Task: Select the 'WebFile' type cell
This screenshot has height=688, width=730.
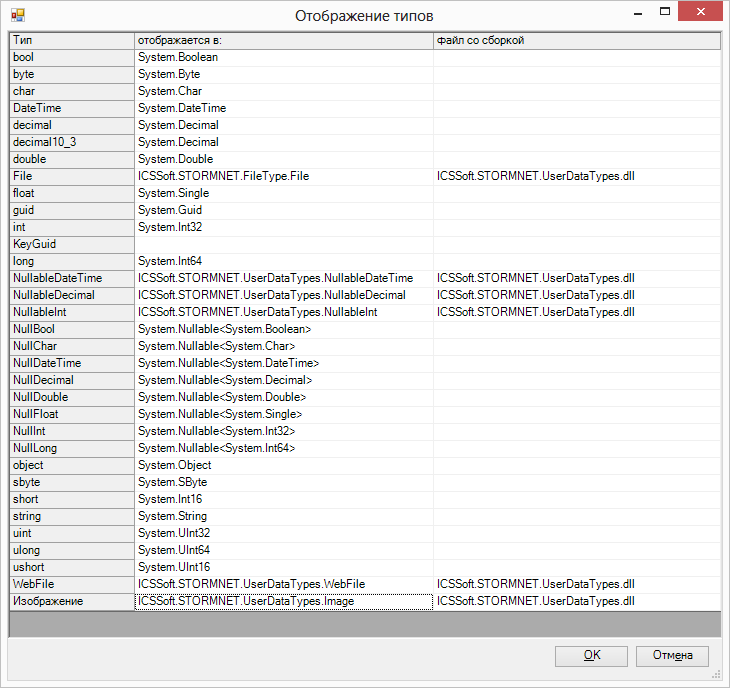Action: click(x=72, y=584)
